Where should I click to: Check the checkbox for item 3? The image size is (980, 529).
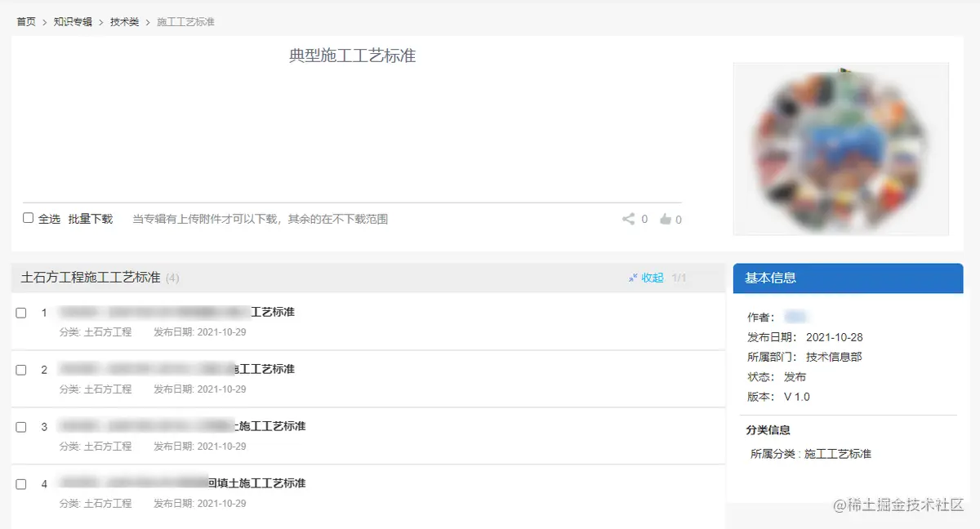(x=21, y=427)
